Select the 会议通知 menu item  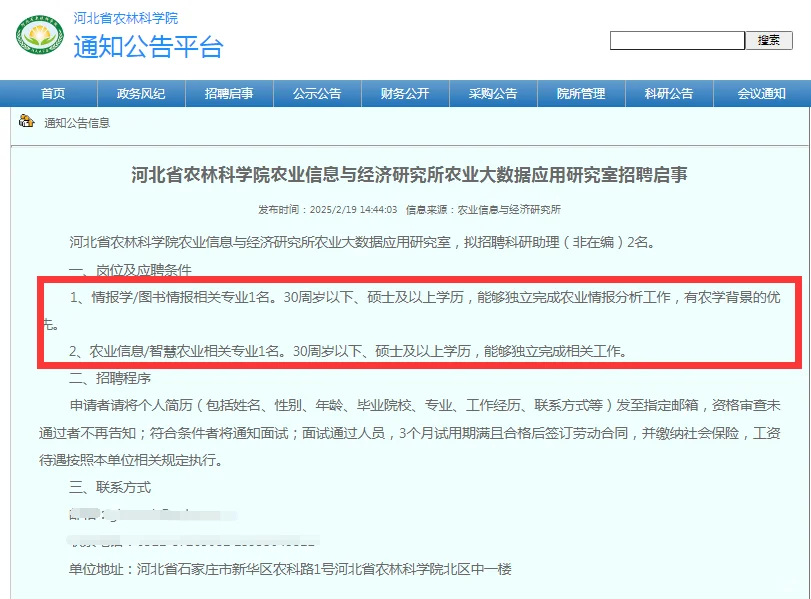click(x=761, y=94)
